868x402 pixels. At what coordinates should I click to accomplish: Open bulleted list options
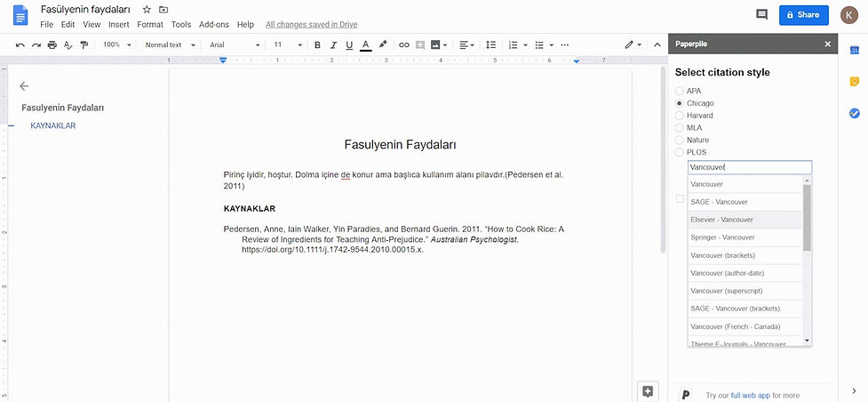click(545, 44)
